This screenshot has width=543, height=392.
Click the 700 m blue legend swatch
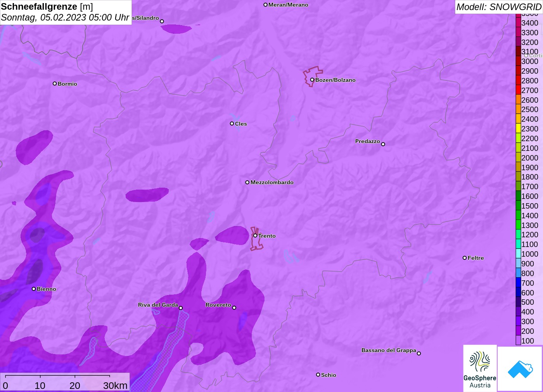[x=518, y=283]
